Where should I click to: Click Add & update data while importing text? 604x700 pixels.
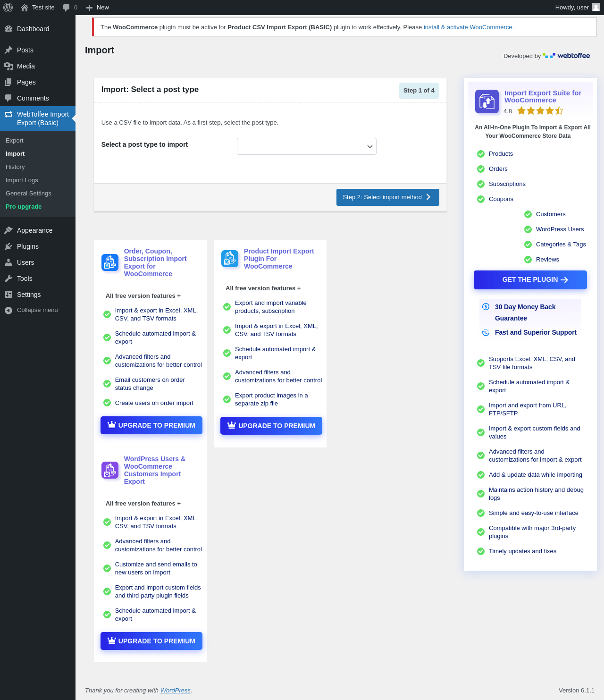tap(536, 475)
